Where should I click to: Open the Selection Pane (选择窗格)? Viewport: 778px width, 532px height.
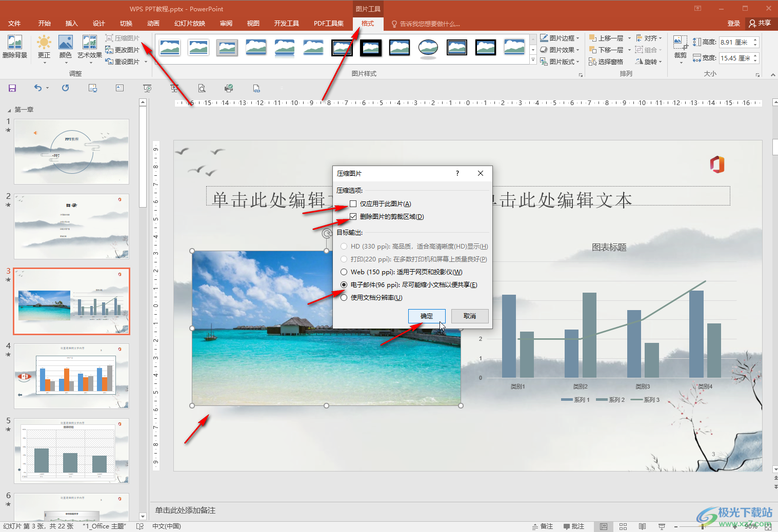pyautogui.click(x=606, y=62)
